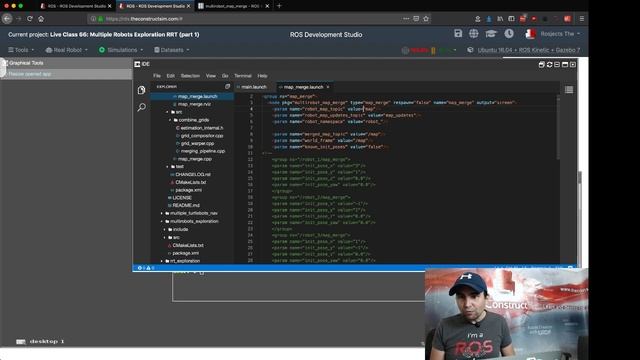Click the clock icon in the ROS Studio header
This screenshot has width=640, height=360.
click(509, 34)
